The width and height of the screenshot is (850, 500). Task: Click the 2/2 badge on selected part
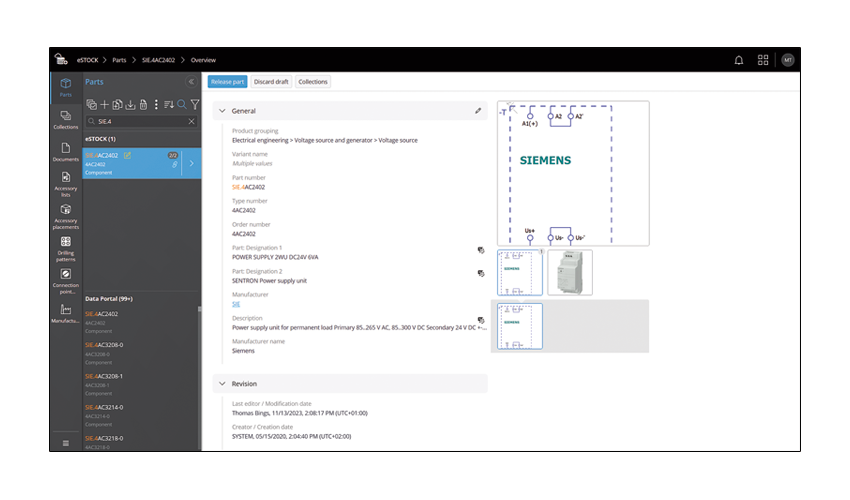(x=173, y=156)
